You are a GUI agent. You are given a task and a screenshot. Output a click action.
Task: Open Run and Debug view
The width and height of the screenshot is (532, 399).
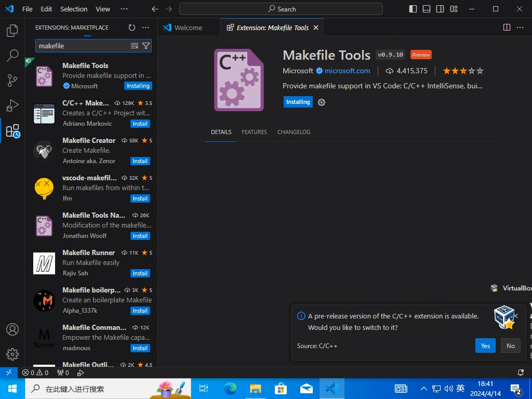pos(12,105)
